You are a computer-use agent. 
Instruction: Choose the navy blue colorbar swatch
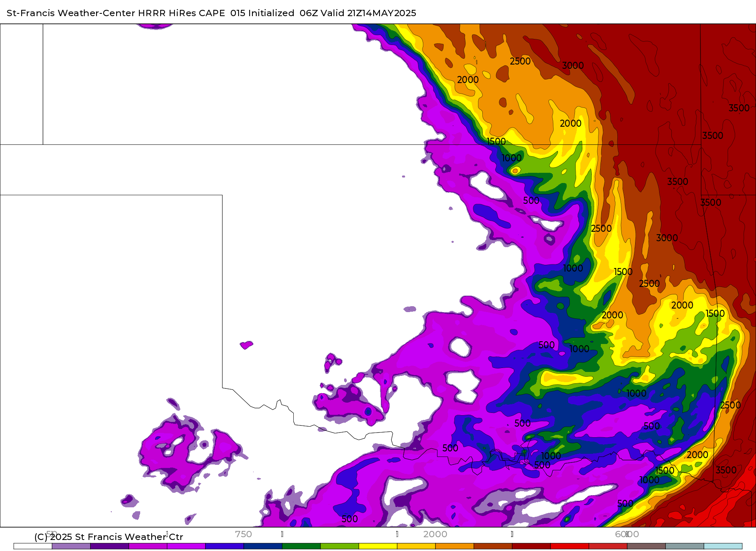pyautogui.click(x=263, y=546)
